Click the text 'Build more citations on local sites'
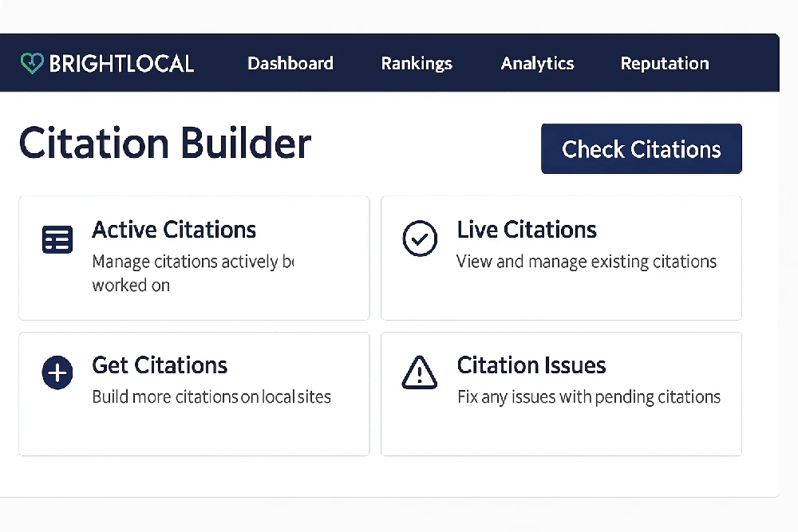Screen dimensions: 798x532 coord(211,396)
